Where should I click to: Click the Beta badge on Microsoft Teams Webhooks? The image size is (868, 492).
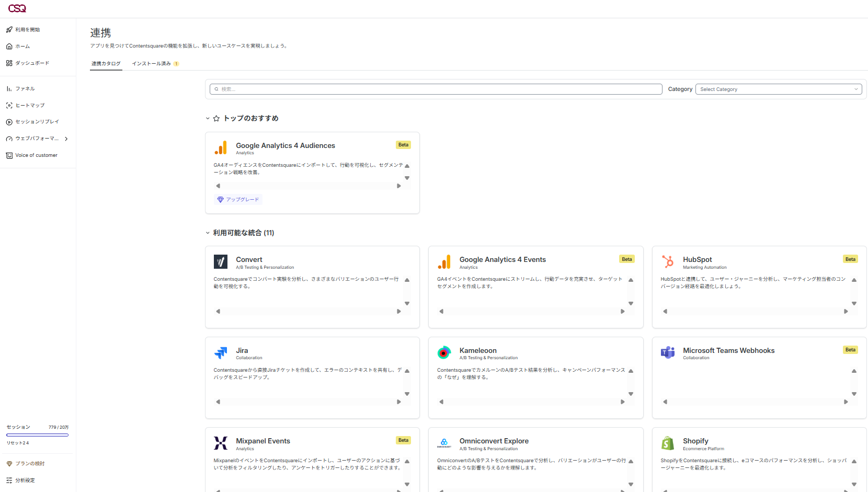click(x=850, y=350)
